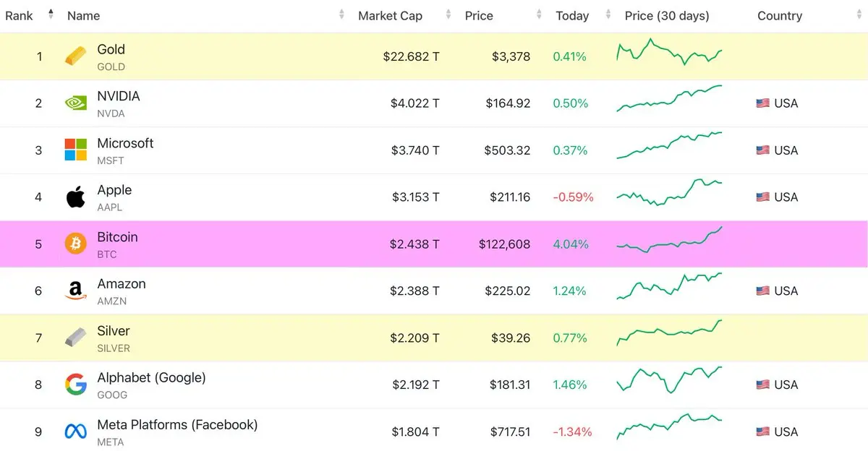This screenshot has width=868, height=451.
Task: Click the Price column header
Action: click(480, 16)
